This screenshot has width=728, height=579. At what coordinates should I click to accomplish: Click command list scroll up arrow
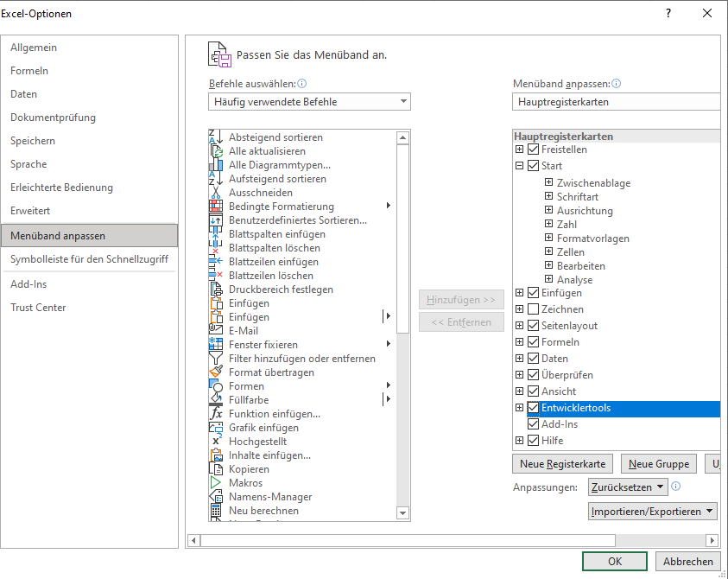click(x=402, y=137)
